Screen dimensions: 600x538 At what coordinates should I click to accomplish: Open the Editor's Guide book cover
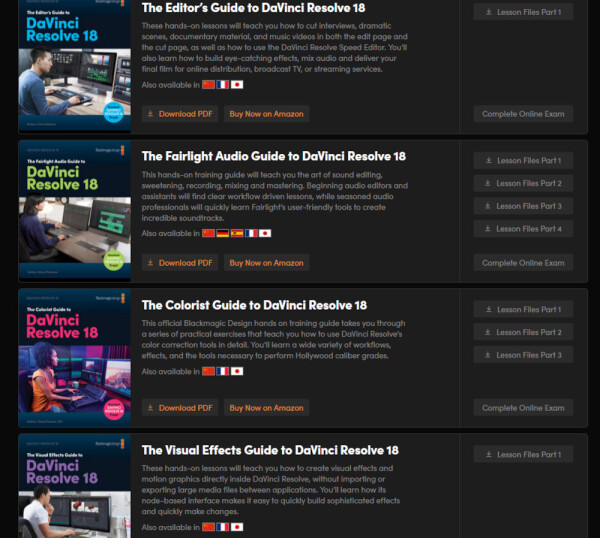[75, 66]
